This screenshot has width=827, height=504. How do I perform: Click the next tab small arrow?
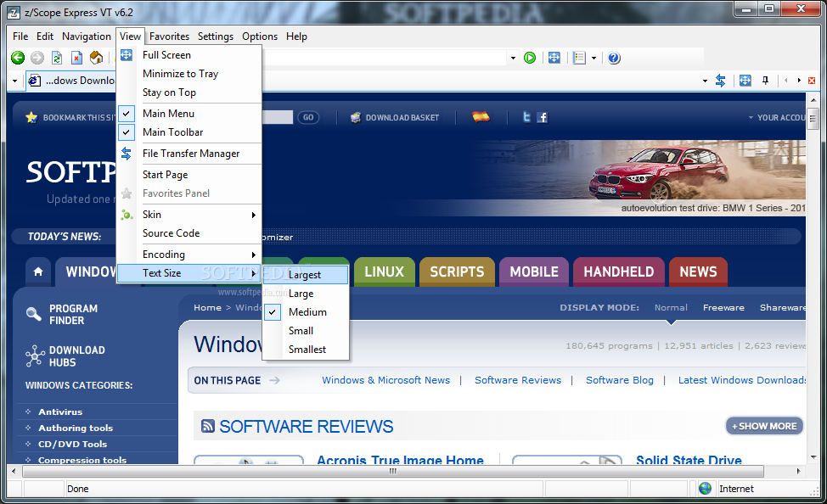coord(799,81)
